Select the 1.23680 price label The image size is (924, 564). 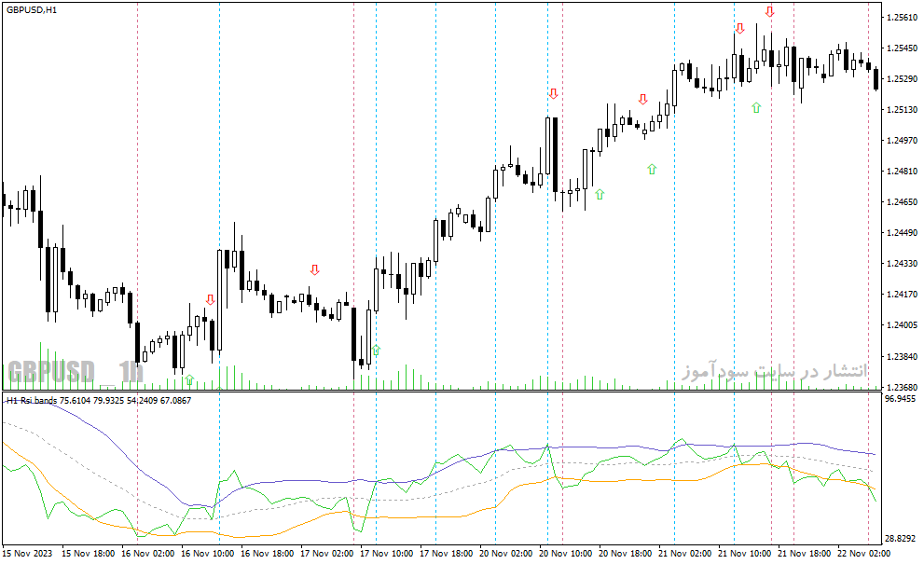tap(903, 387)
